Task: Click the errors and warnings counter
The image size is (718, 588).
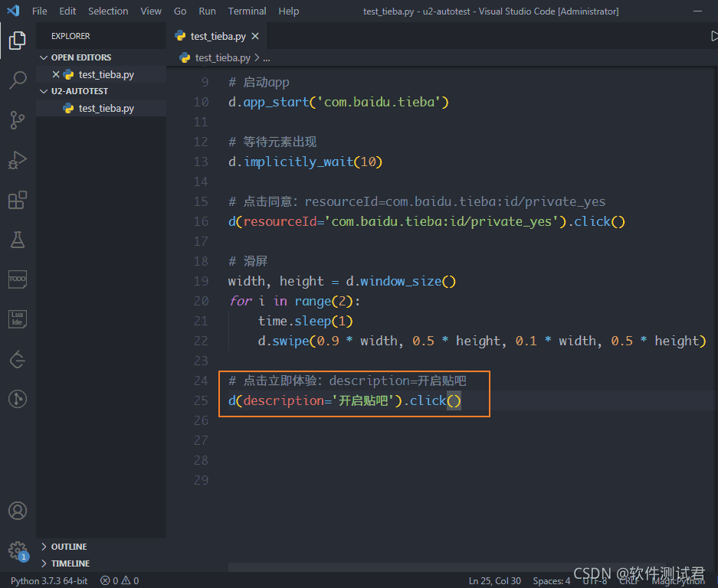Action: click(119, 580)
